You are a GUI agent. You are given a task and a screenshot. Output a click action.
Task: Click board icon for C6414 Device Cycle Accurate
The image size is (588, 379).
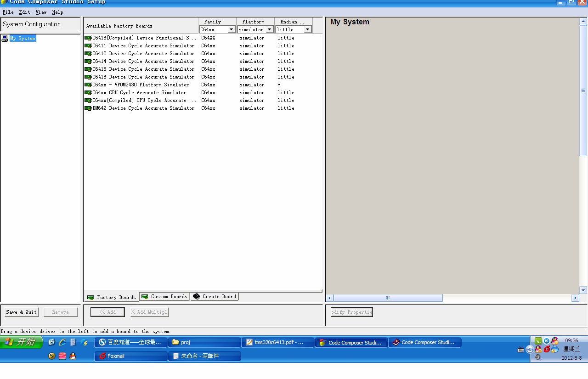(x=88, y=62)
